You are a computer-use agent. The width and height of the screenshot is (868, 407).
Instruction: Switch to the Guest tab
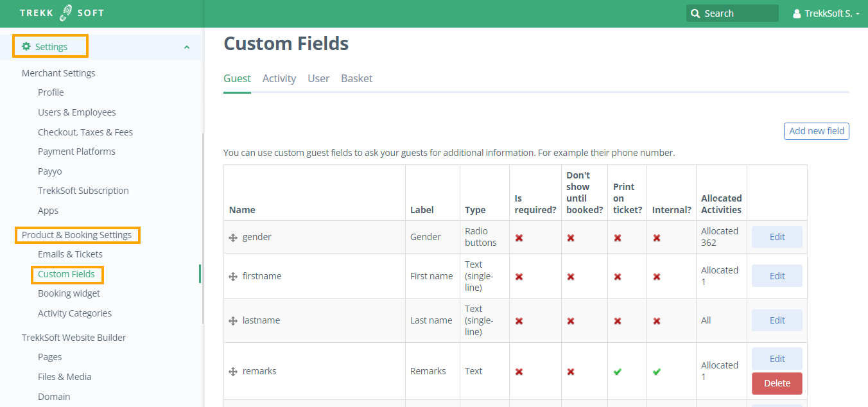click(x=237, y=78)
